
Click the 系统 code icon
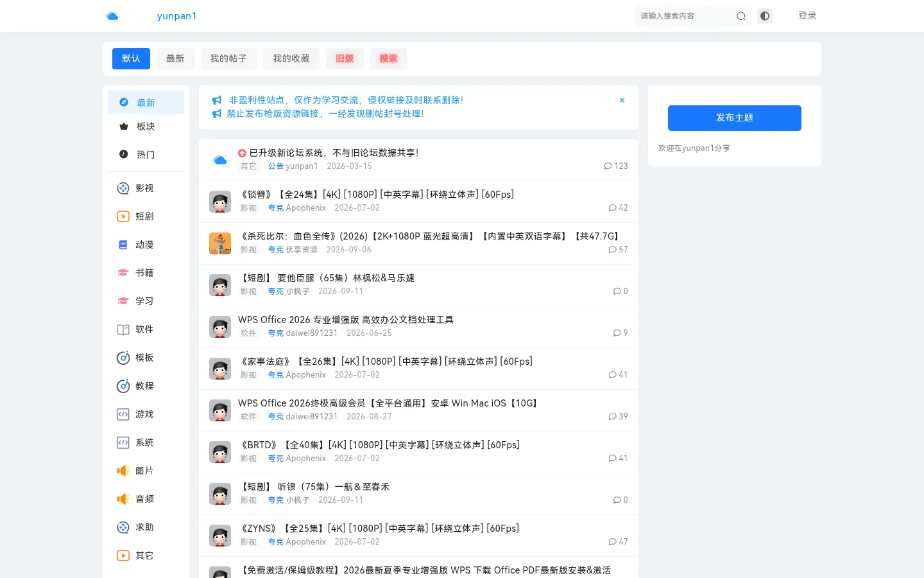click(123, 442)
